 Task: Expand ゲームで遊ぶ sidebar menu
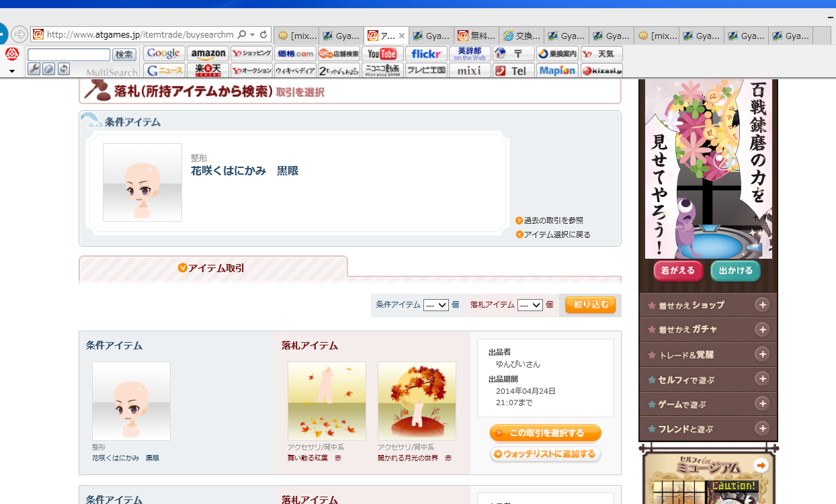(762, 403)
